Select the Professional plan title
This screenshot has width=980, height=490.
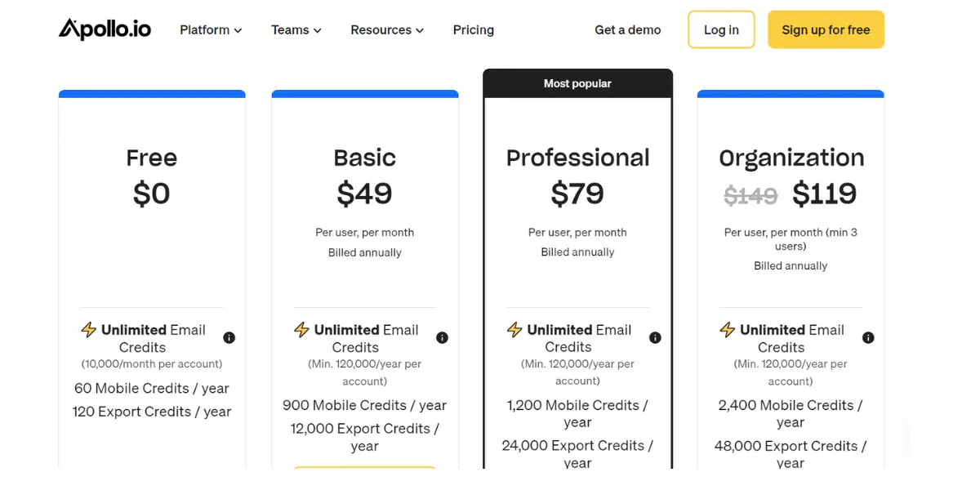(x=577, y=158)
